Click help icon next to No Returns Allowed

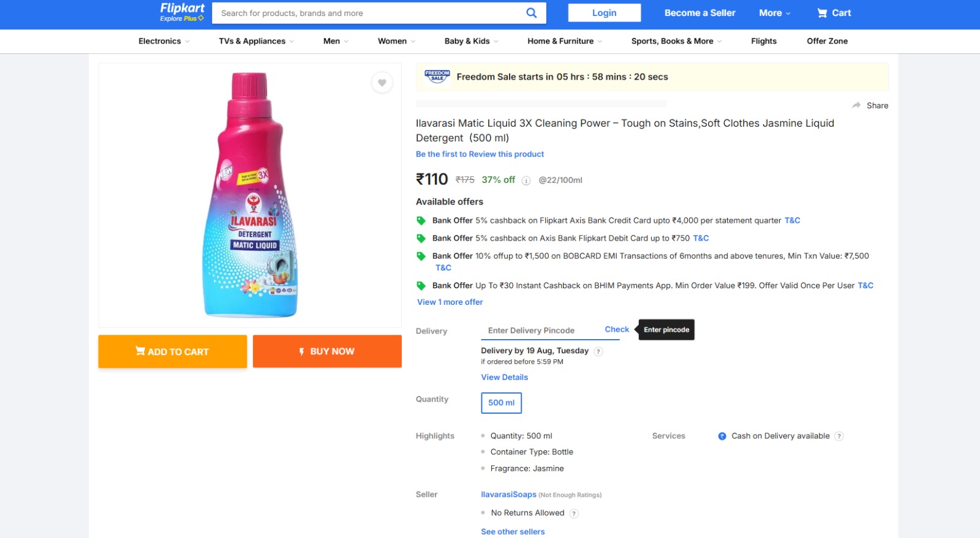pyautogui.click(x=574, y=514)
